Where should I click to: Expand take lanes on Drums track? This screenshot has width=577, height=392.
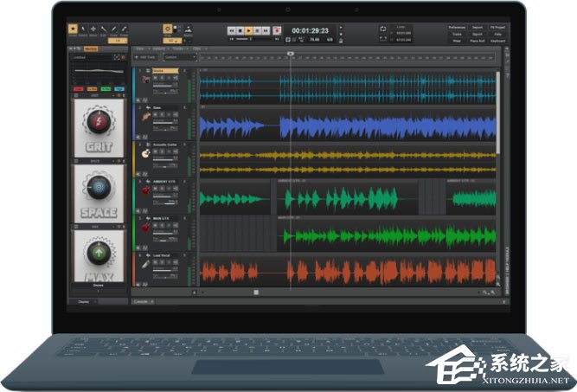coord(138,100)
